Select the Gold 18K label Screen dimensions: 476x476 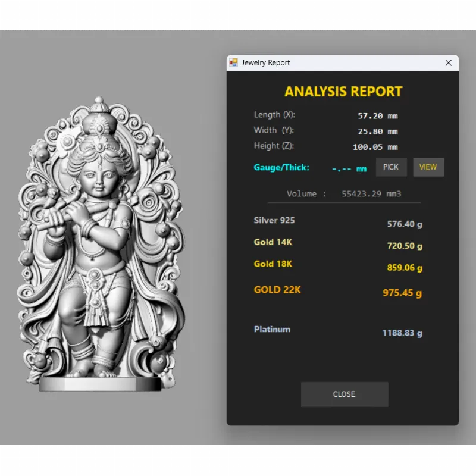[273, 264]
